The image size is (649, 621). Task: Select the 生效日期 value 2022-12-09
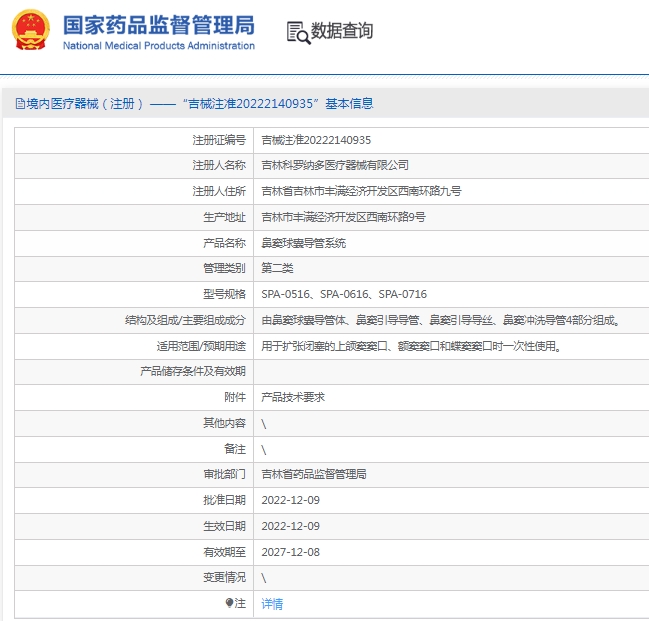(x=291, y=526)
